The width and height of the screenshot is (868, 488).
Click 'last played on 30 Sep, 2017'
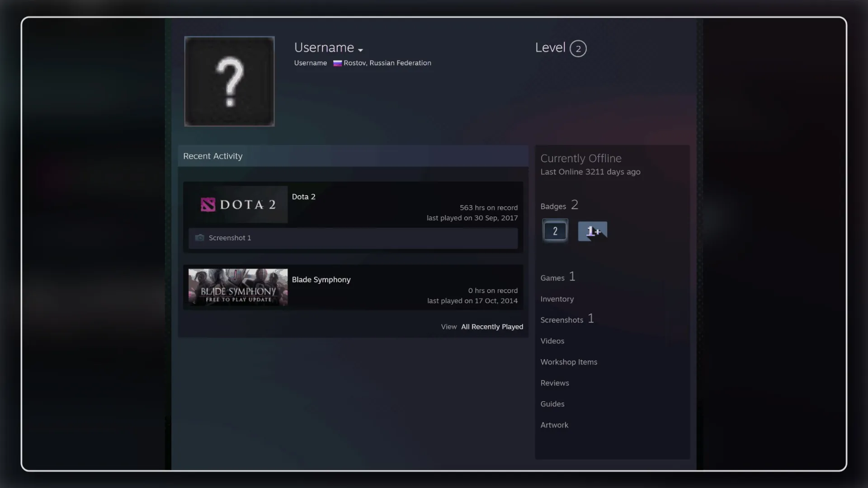tap(472, 218)
